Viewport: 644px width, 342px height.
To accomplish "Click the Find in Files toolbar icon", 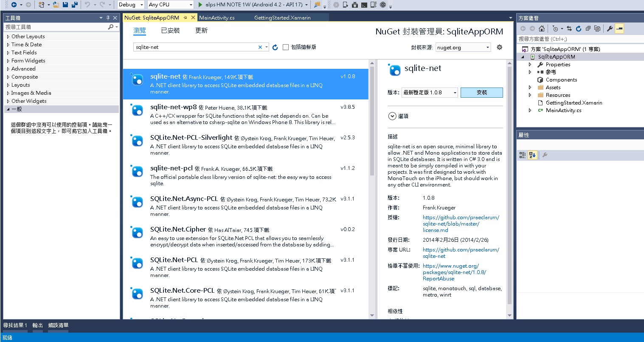I will click(317, 5).
